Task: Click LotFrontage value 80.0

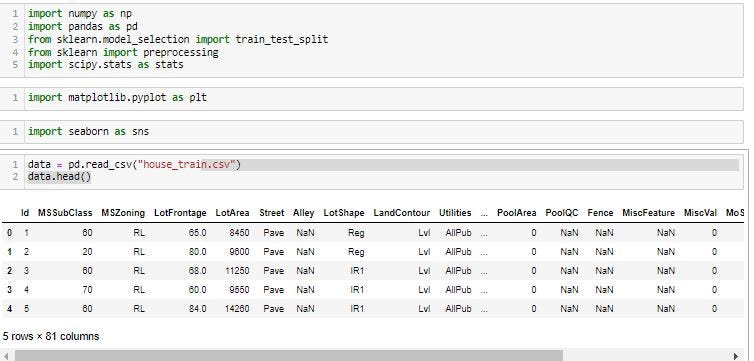Action: click(198, 252)
